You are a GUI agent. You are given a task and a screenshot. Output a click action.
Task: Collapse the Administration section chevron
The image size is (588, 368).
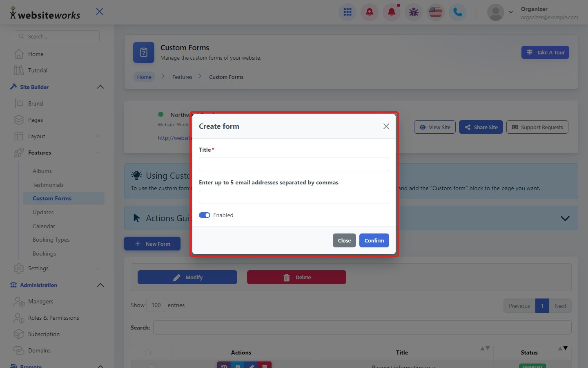100,285
